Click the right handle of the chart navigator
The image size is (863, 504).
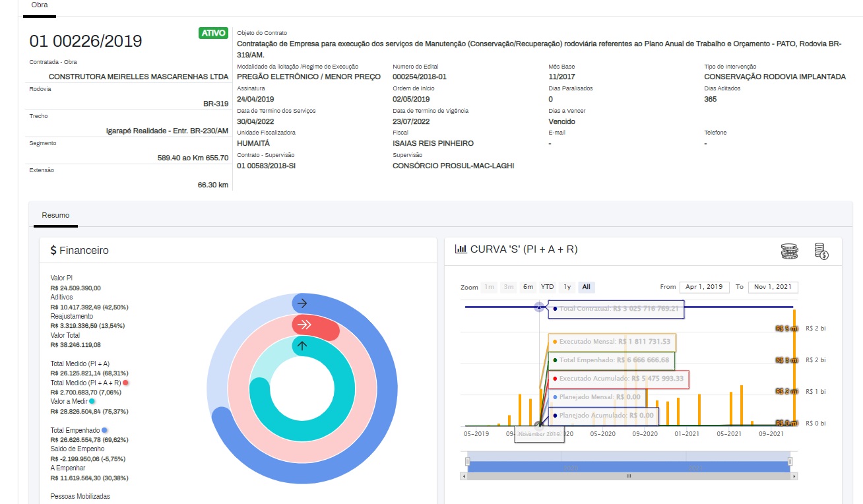pos(790,461)
